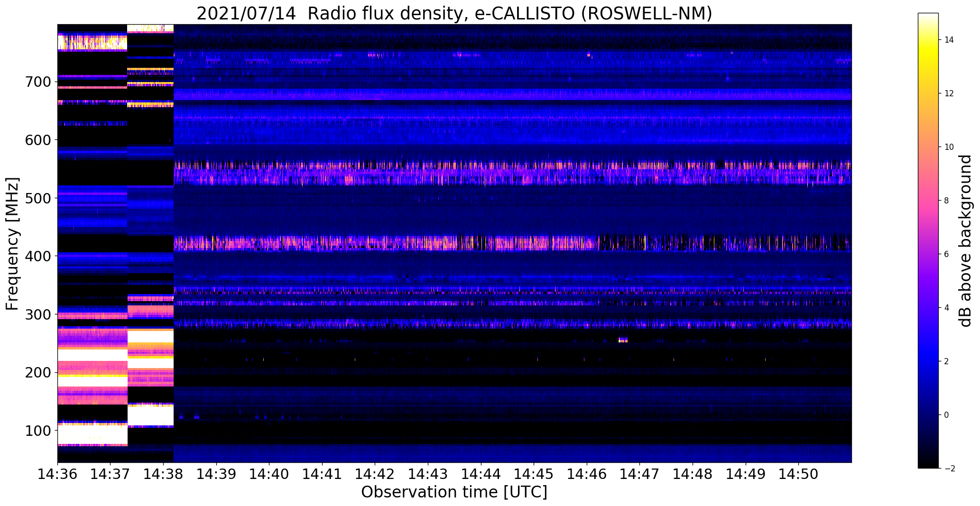Click the 'Observation time [UTC]' x-axis label
Screen dimensions: 980x506
454,492
